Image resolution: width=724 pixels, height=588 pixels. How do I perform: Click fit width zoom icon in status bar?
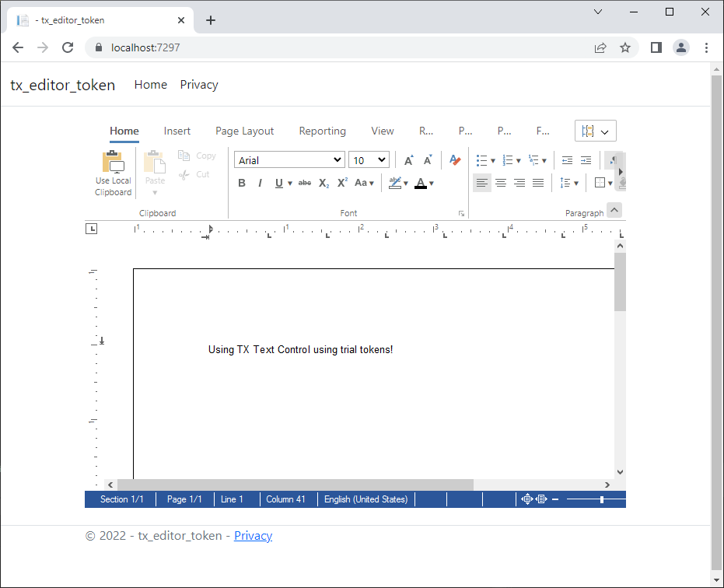[541, 499]
